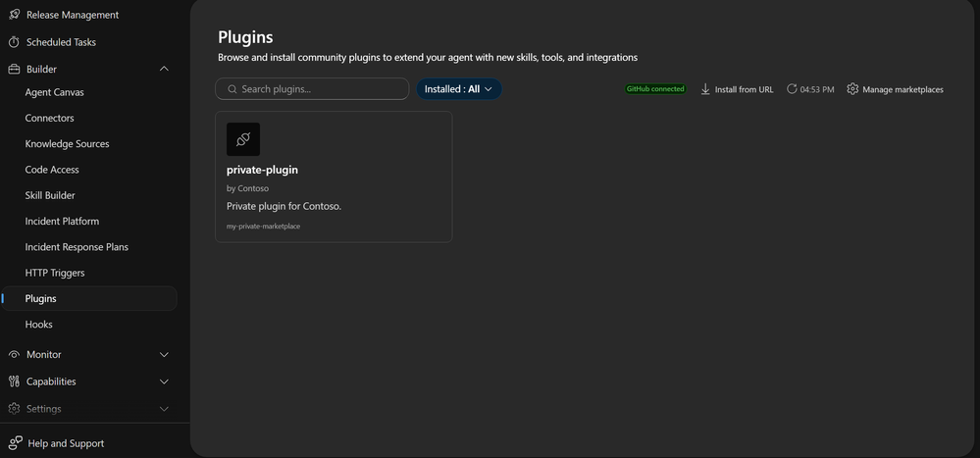Open Agent Canvas in sidebar
This screenshot has width=980, height=458.
[x=54, y=92]
